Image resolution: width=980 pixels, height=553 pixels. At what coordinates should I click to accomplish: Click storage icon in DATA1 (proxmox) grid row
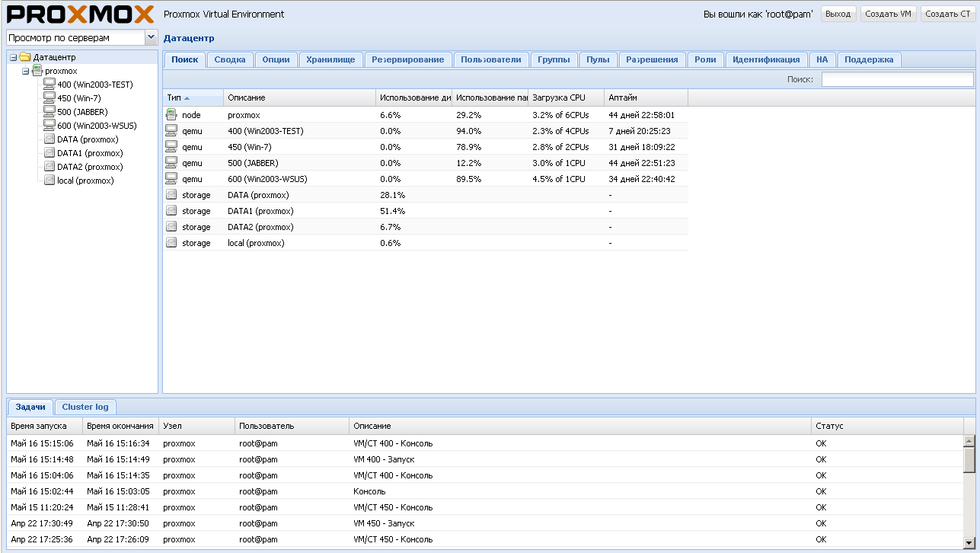pyautogui.click(x=171, y=210)
